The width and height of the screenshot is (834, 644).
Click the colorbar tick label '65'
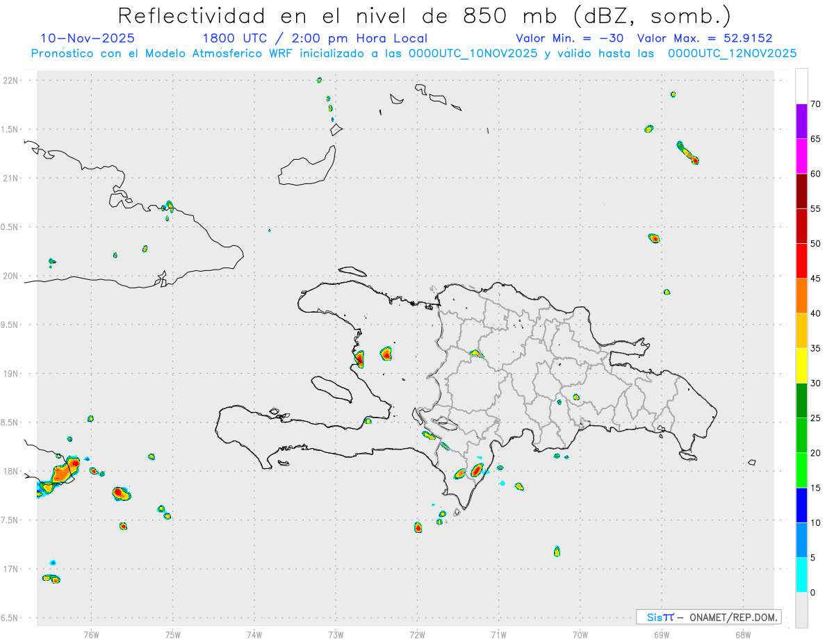816,139
